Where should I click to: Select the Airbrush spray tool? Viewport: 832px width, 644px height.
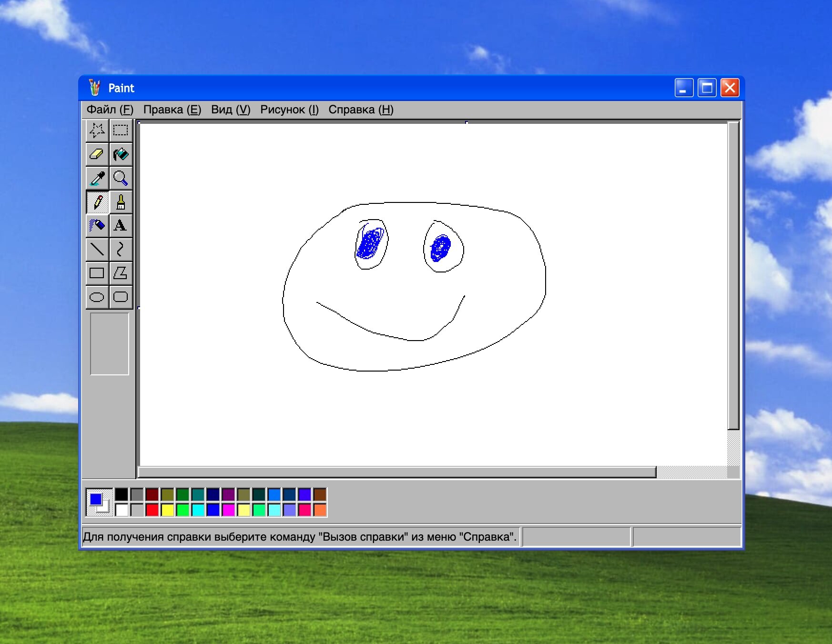[97, 225]
